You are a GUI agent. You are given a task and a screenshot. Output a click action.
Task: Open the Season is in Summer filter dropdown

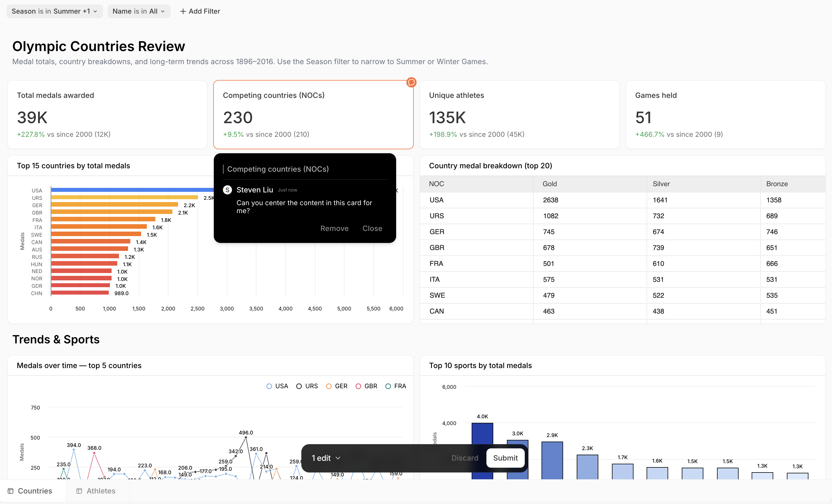pyautogui.click(x=54, y=11)
